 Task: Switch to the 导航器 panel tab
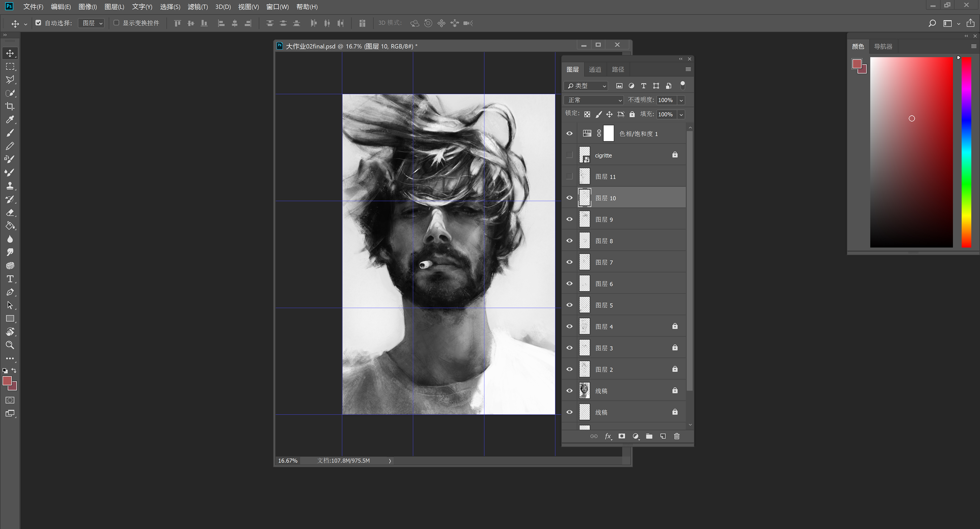883,46
